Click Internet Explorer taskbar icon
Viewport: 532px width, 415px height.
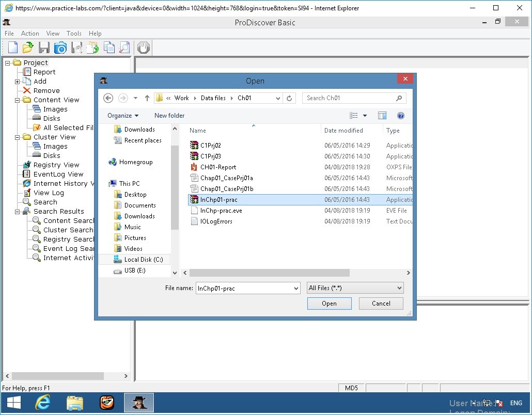[42, 403]
